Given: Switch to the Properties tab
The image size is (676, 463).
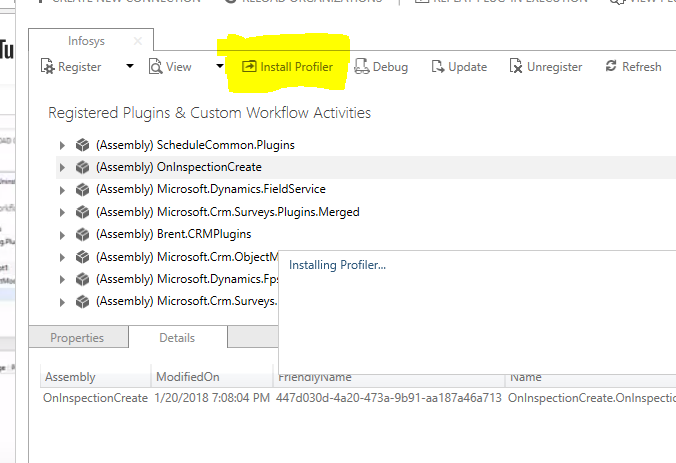Looking at the screenshot, I should [x=78, y=337].
